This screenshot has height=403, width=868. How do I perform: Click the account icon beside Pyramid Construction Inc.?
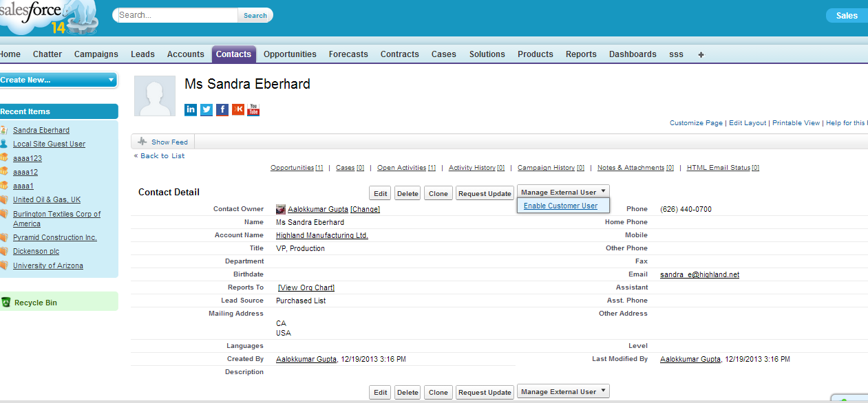[x=4, y=237]
